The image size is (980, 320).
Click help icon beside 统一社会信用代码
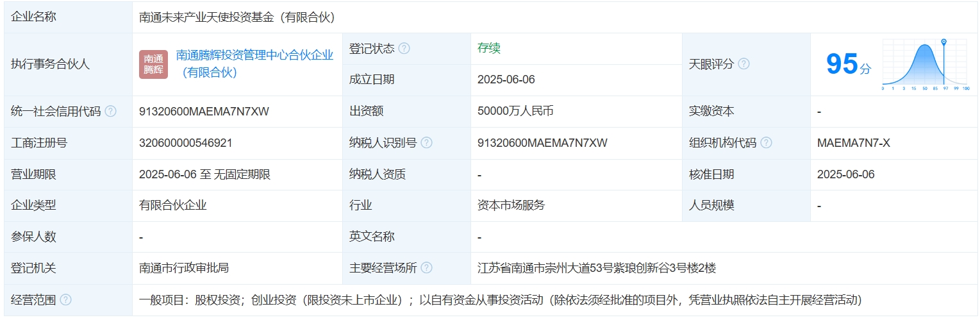coord(110,111)
